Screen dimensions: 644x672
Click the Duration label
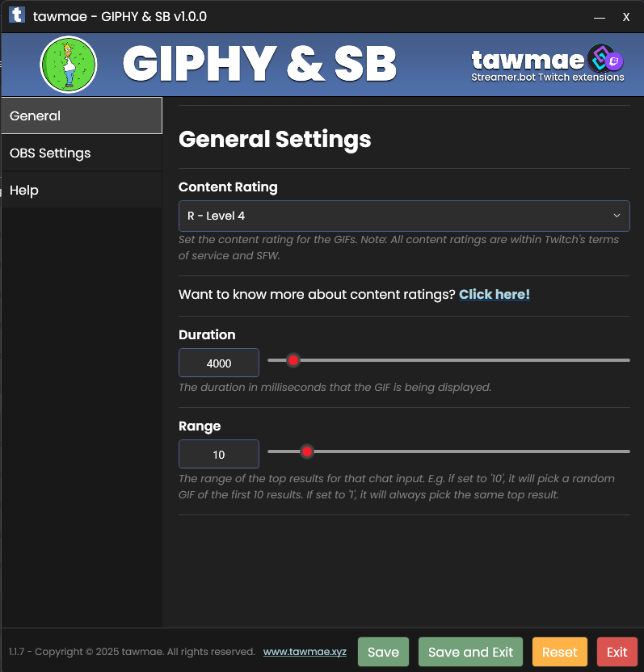point(207,334)
